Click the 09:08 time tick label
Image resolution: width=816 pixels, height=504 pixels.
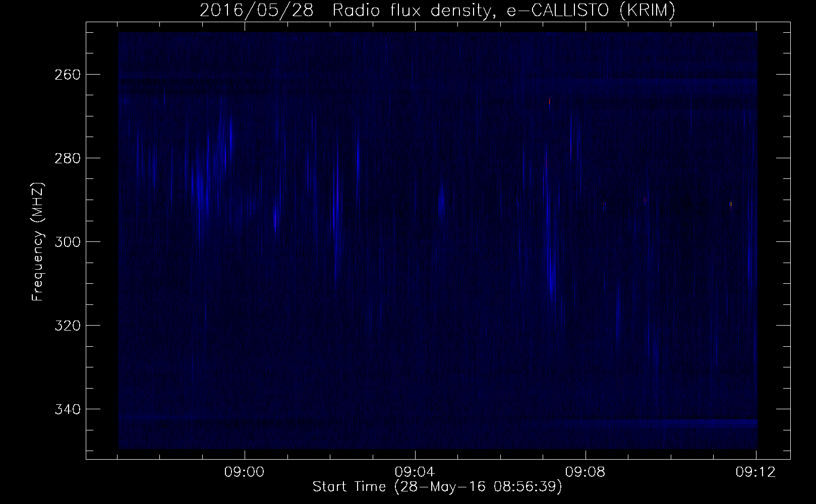click(x=586, y=472)
